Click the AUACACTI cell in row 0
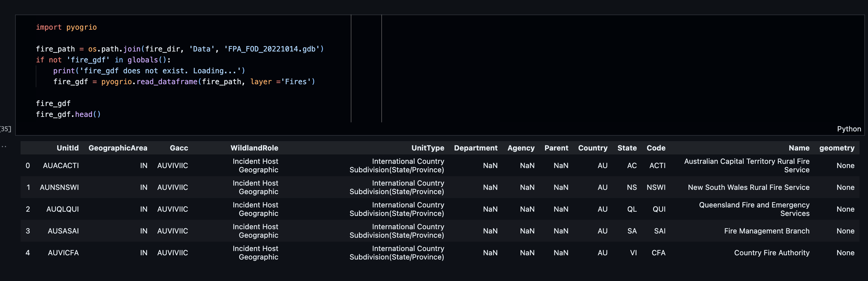Image resolution: width=868 pixels, height=281 pixels. click(61, 165)
